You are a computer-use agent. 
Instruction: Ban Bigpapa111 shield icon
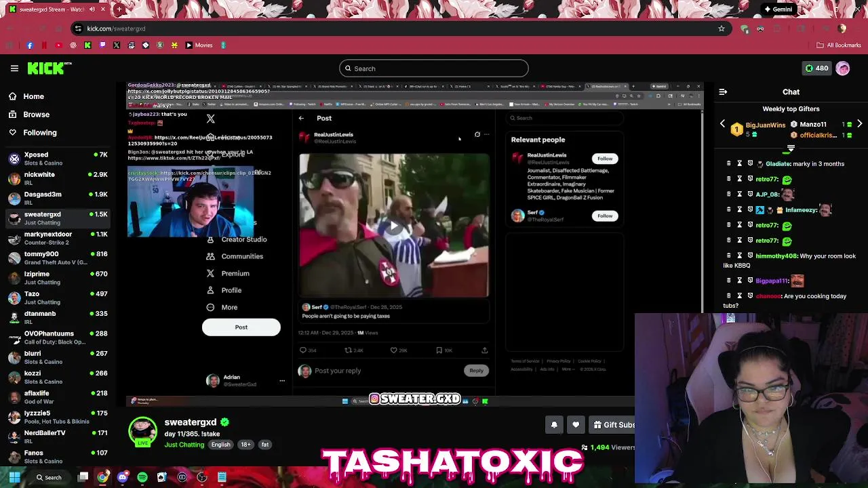click(x=751, y=281)
